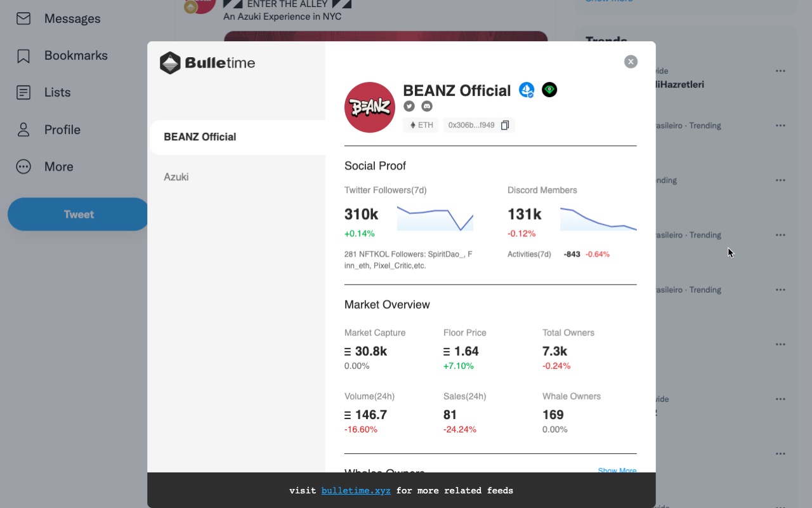The width and height of the screenshot is (812, 508).
Task: Open the OpenSea verified badge icon
Action: [527, 90]
